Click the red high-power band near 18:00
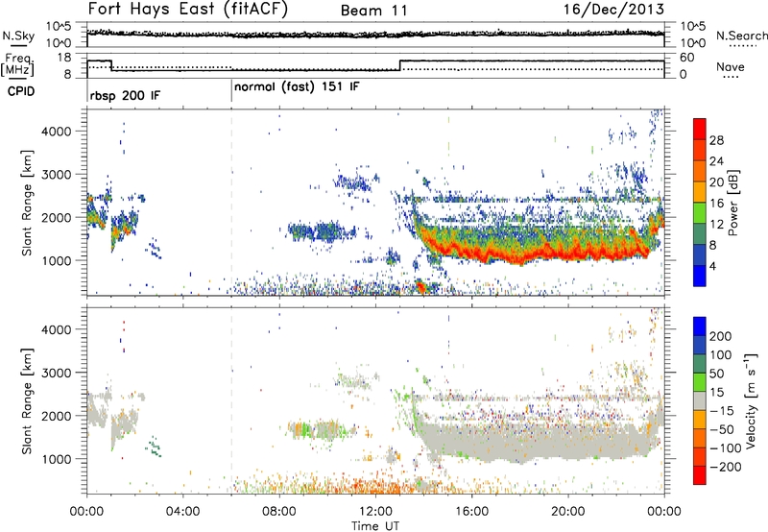 [520, 258]
